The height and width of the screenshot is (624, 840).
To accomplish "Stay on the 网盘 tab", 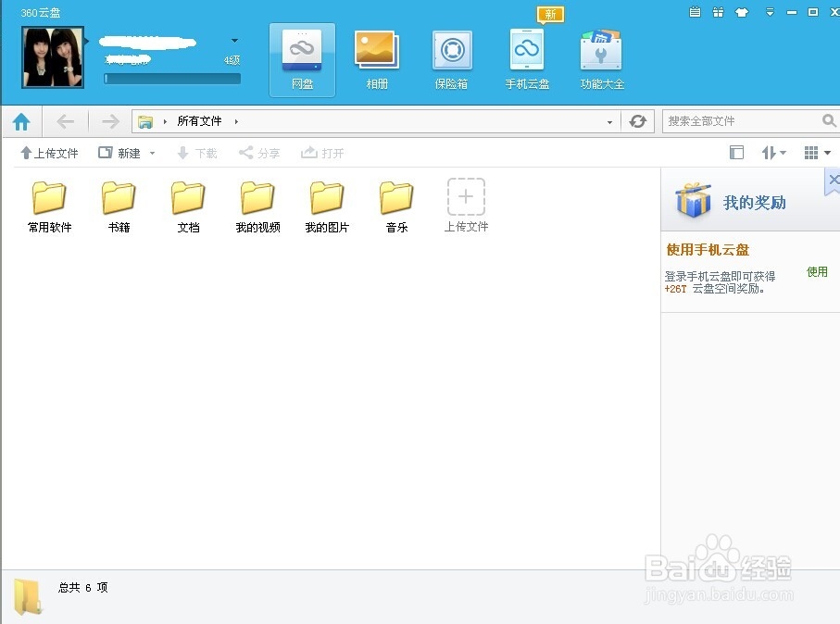I will click(x=301, y=57).
